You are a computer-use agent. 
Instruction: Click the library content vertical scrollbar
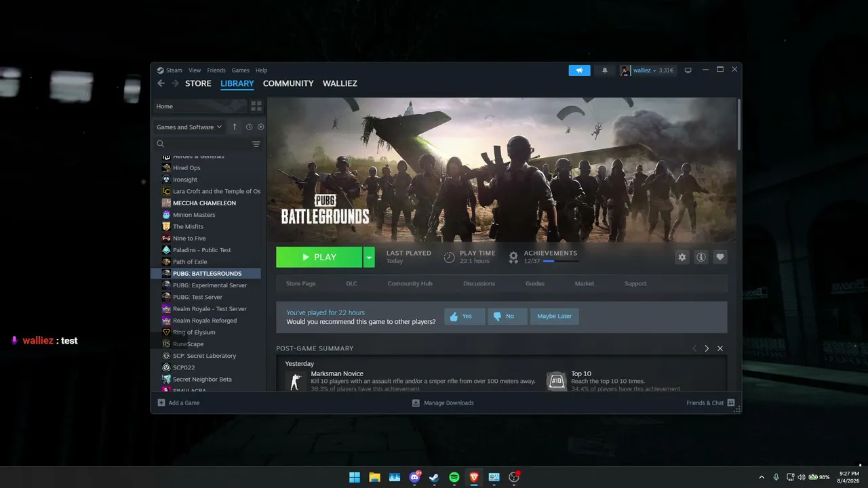738,125
